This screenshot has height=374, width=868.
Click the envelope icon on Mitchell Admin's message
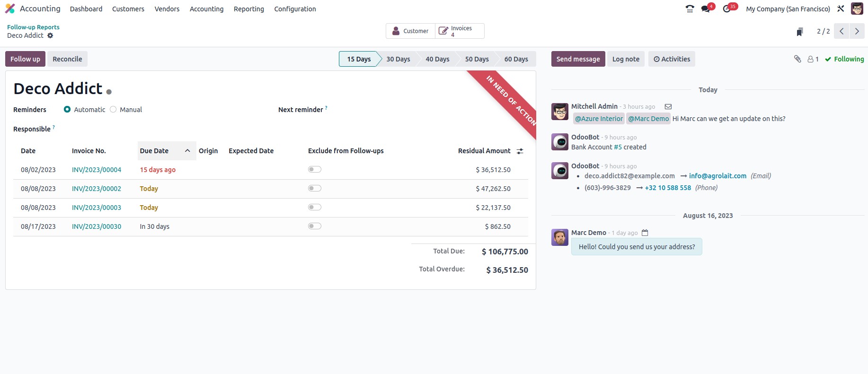(668, 107)
